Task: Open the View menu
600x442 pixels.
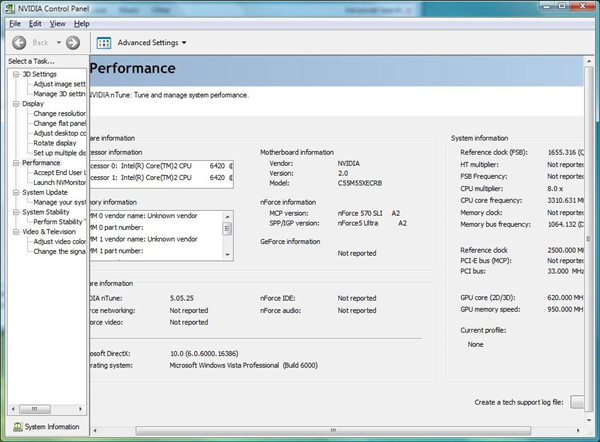Action: [x=58, y=23]
